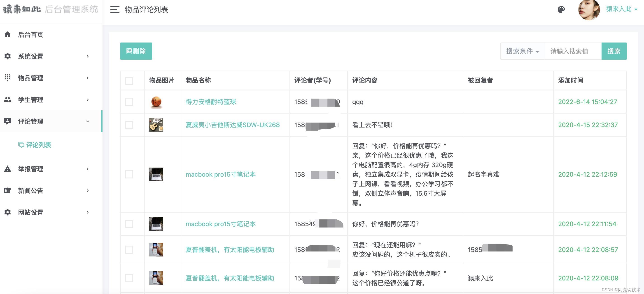Click the people icon beside 学生管理
Screen dimensions: 644x294
7,100
